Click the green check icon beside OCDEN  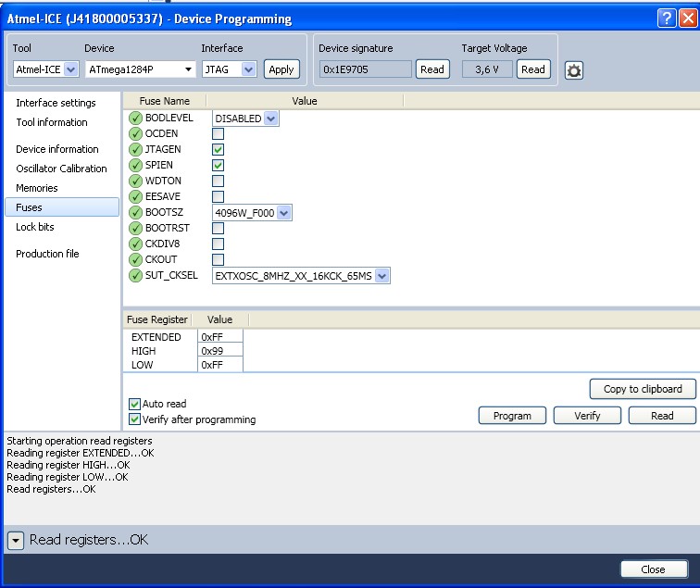[135, 134]
